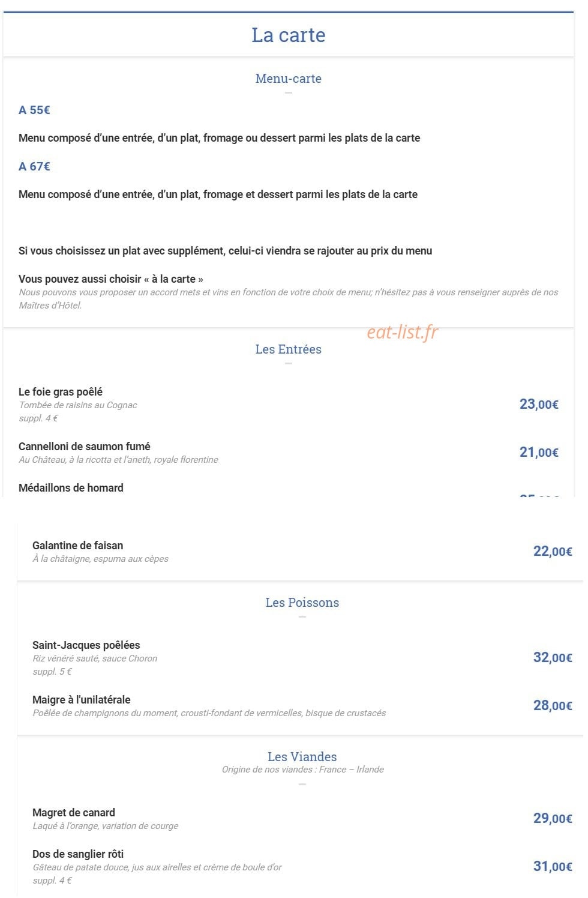Screen dimensions: 588x898
Task: Click the 21,00€ price
Action: (x=539, y=453)
